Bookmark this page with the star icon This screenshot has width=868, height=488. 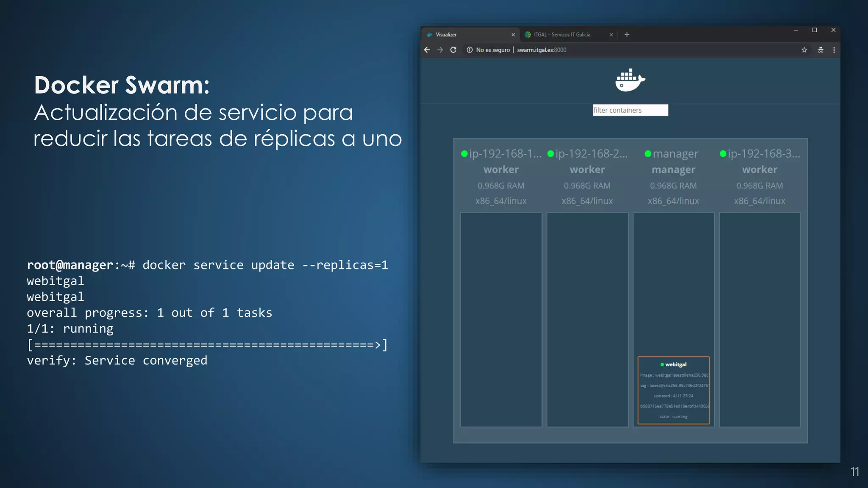[804, 50]
